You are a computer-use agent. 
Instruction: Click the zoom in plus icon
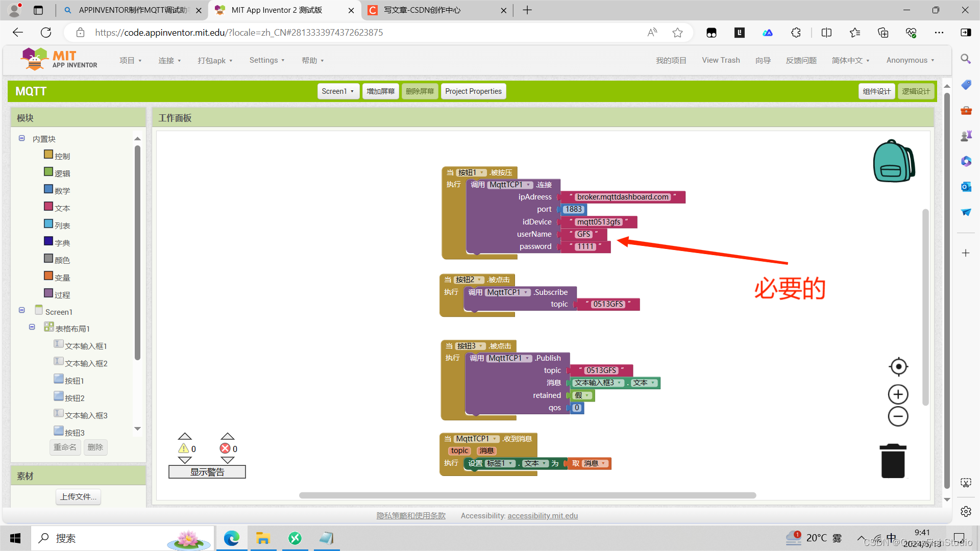898,394
